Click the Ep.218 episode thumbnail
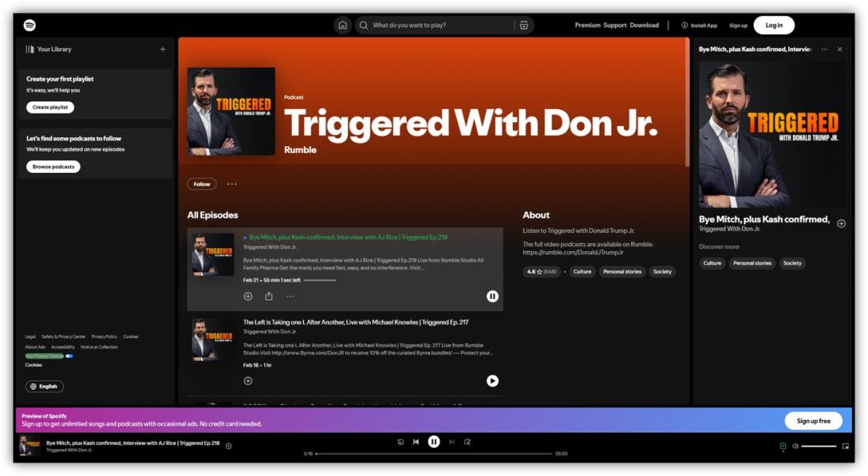The height and width of the screenshot is (476, 868). [x=213, y=255]
